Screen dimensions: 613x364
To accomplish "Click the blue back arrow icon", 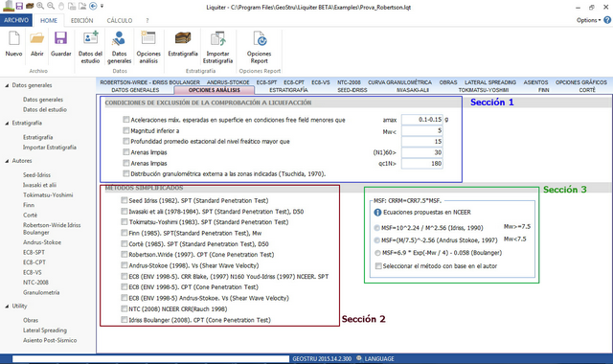I will pos(93,6).
